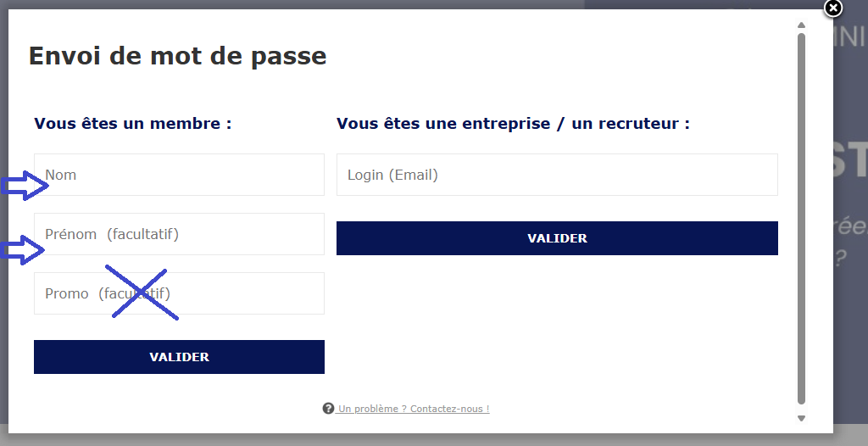Image resolution: width=868 pixels, height=446 pixels.
Task: Click the "Envoi de mot de passe" title
Action: (177, 56)
